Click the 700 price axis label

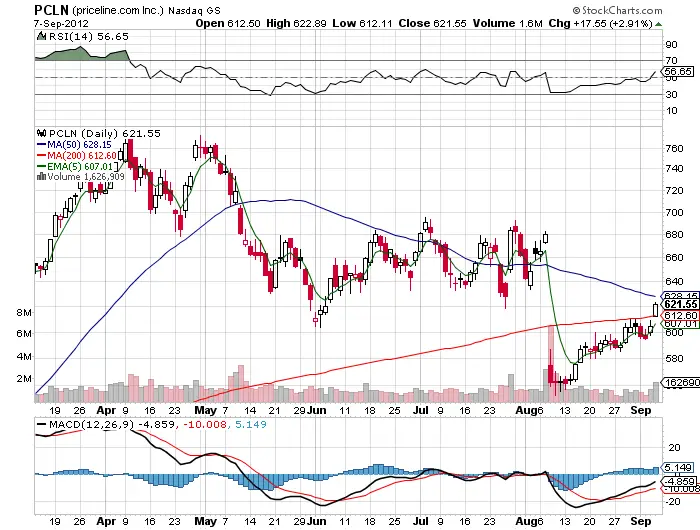(675, 213)
